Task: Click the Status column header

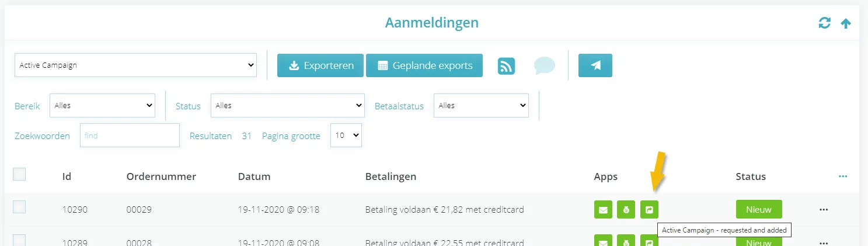Action: click(751, 176)
